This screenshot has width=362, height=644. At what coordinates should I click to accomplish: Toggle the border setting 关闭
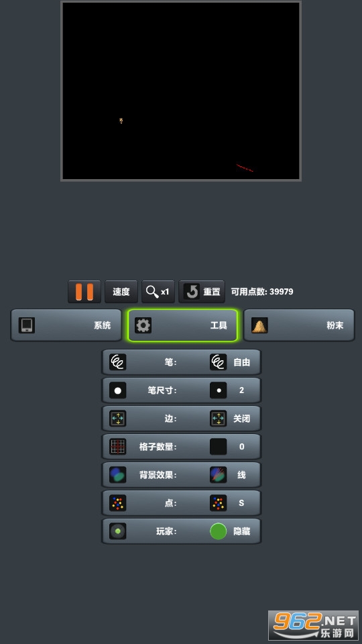(x=230, y=419)
